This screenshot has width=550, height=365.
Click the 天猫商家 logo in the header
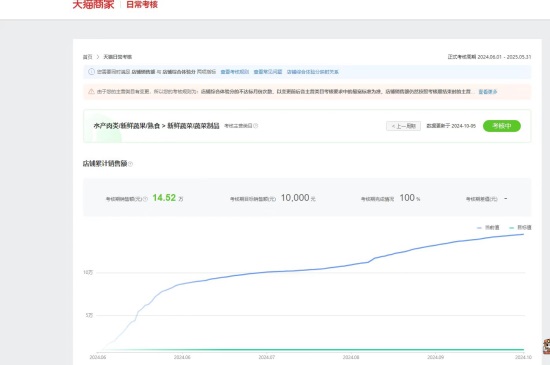(93, 4)
